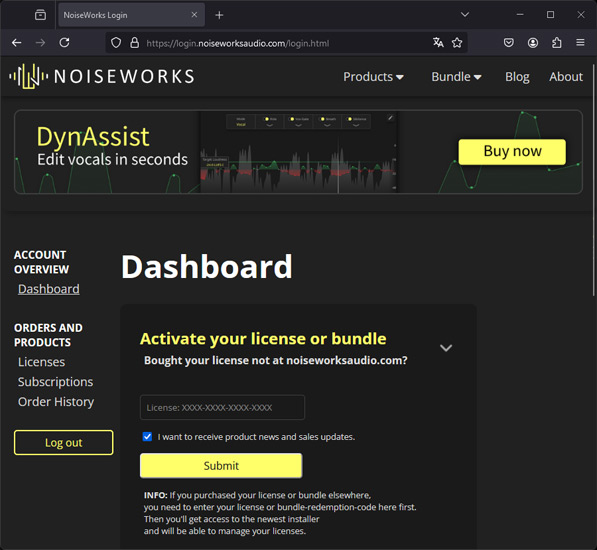This screenshot has width=597, height=550.
Task: Open the Firefox hamburger menu
Action: point(580,43)
